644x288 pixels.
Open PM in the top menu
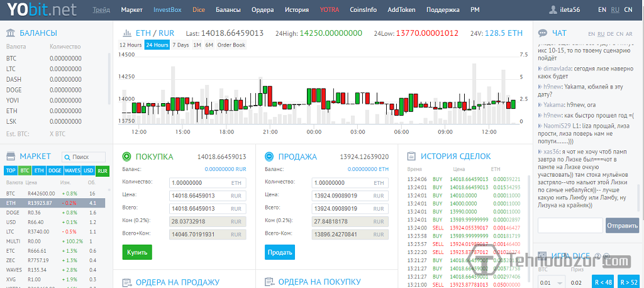(x=475, y=10)
